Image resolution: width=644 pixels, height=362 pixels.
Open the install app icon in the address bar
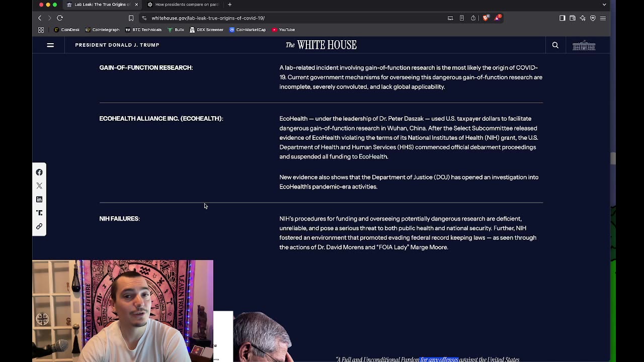coord(450,18)
